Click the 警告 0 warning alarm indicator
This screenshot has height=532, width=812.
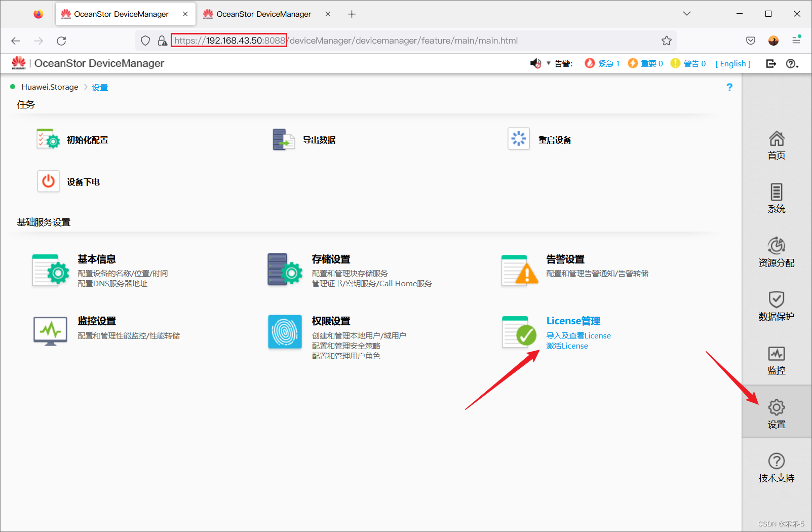(688, 63)
